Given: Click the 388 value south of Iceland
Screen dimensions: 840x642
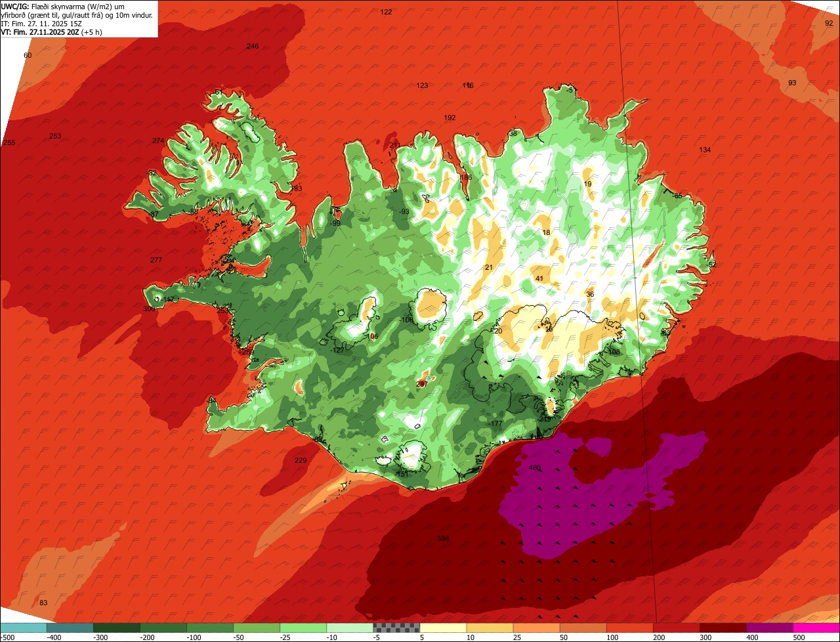Looking at the screenshot, I should pyautogui.click(x=443, y=539).
